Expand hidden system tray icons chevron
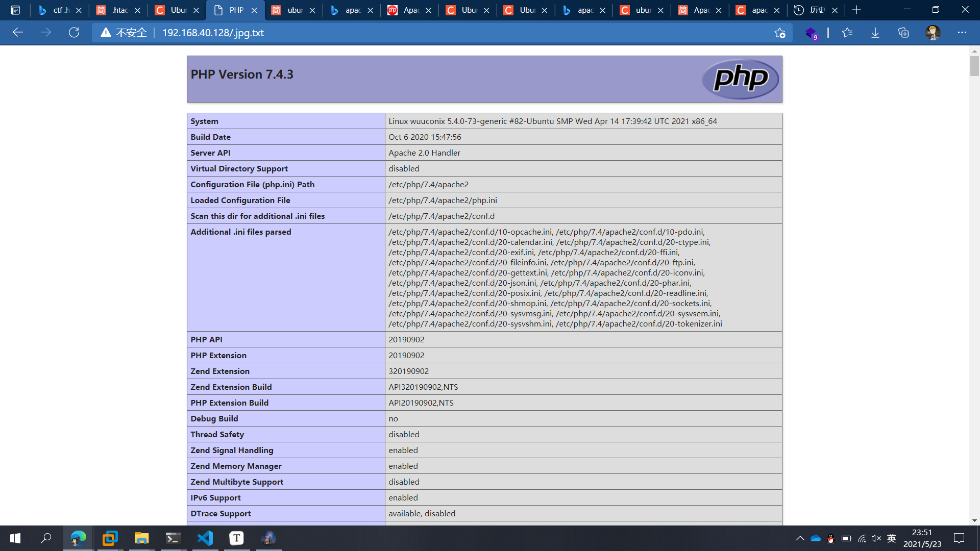980x551 pixels. [800, 538]
